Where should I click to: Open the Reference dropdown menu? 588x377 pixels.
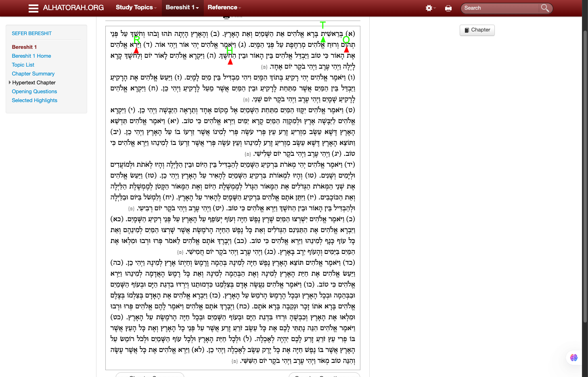[x=224, y=8]
